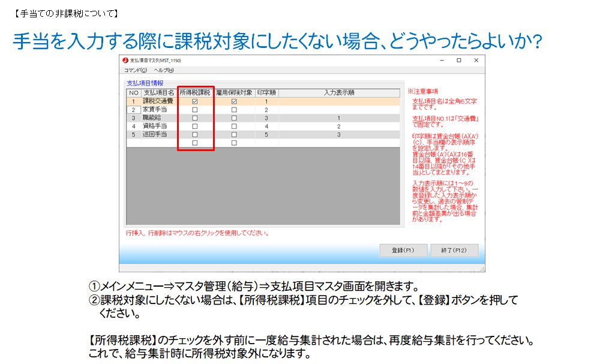612x364 pixels.
Task: Click the 入力表示順 column header
Action: click(338, 93)
